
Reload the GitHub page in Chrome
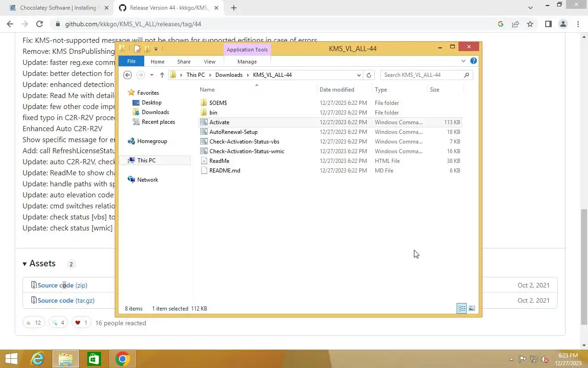click(40, 24)
